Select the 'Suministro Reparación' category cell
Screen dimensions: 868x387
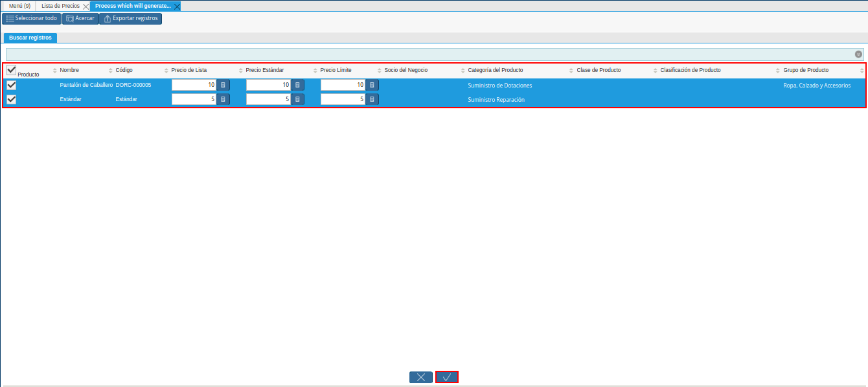coord(496,100)
